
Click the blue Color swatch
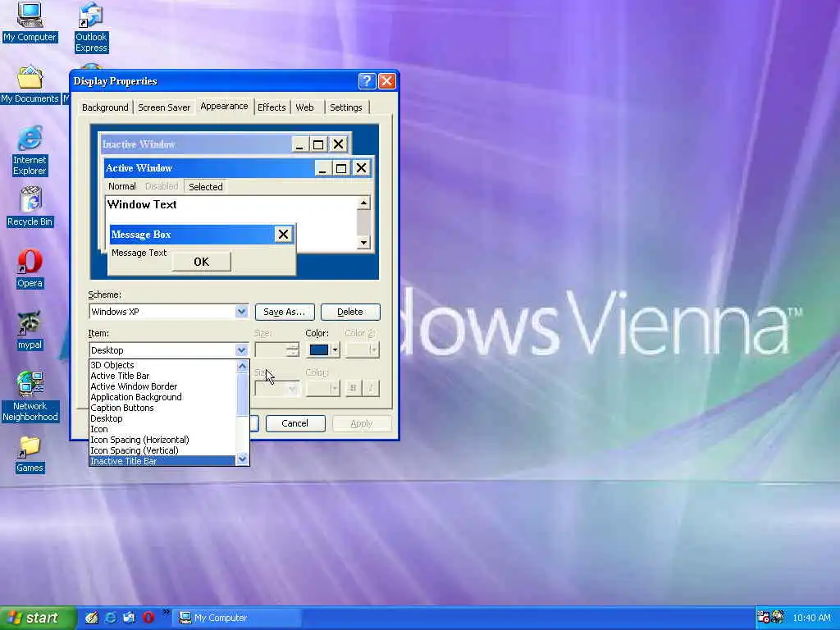tap(319, 349)
